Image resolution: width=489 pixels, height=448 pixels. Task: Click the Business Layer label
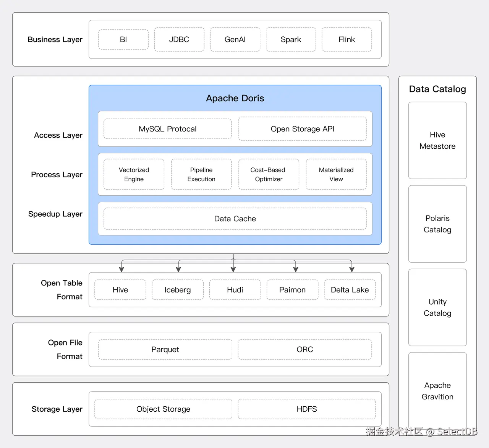tap(55, 39)
